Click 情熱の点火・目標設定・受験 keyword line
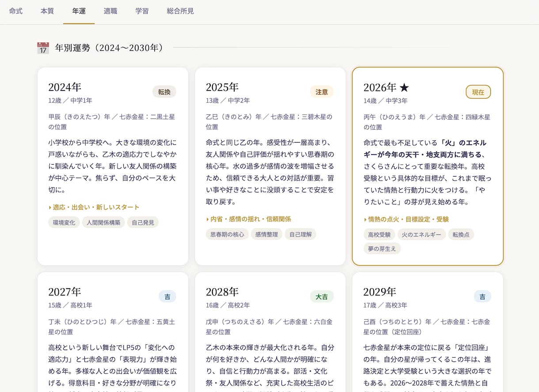 (406, 219)
